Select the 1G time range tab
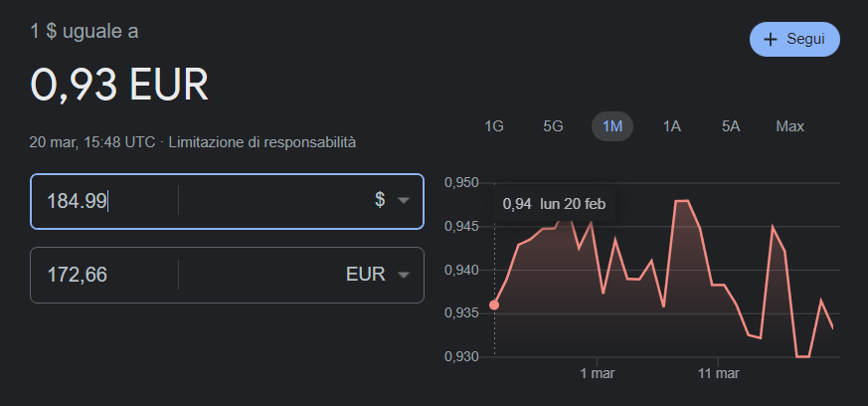The width and height of the screenshot is (868, 406). tap(494, 126)
